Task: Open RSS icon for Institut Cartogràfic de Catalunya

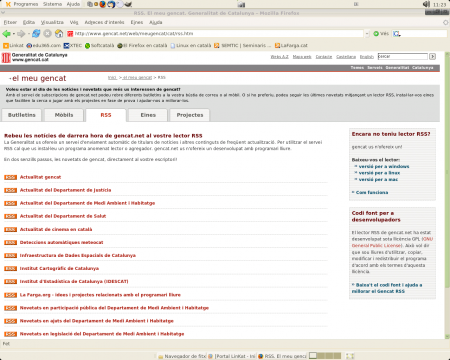Action: pos(10,269)
